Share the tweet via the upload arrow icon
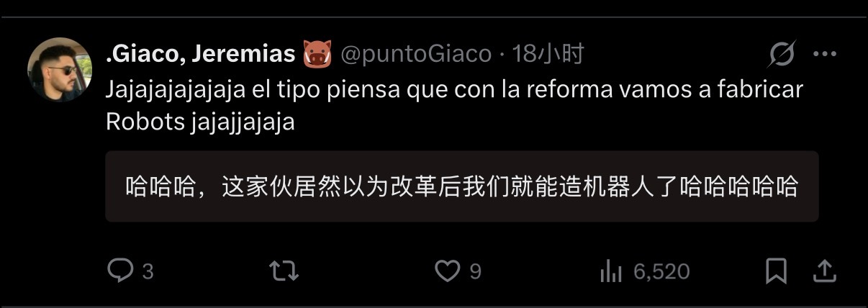 [x=825, y=271]
